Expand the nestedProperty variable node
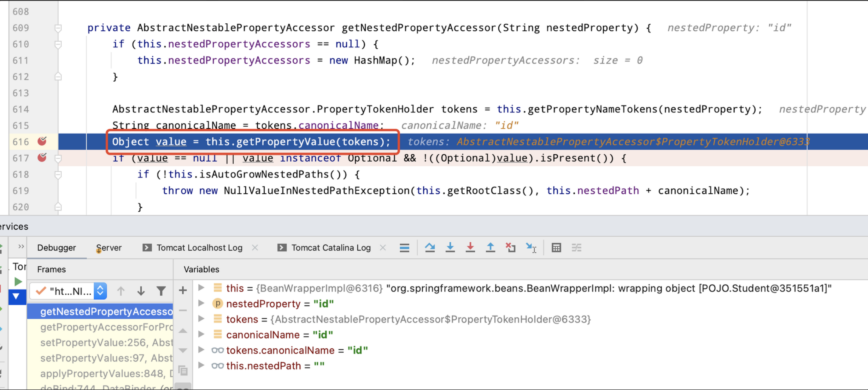Image resolution: width=868 pixels, height=390 pixels. 202,303
